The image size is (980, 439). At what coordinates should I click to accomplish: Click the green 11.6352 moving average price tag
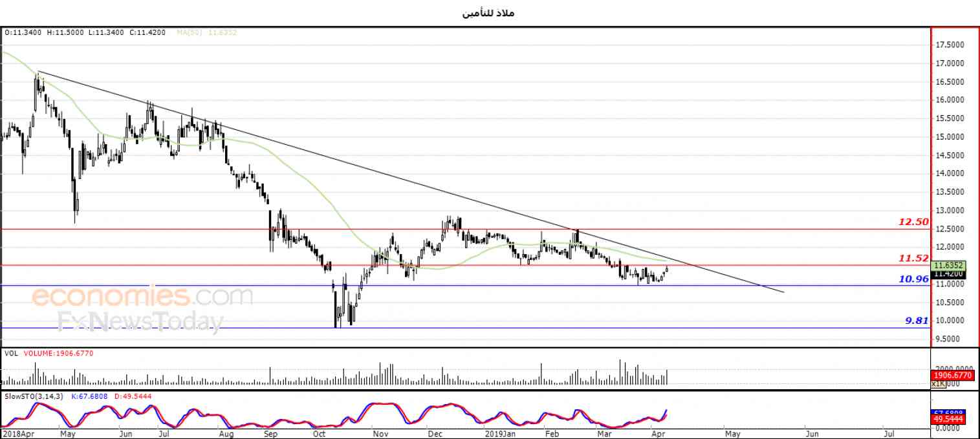click(950, 265)
